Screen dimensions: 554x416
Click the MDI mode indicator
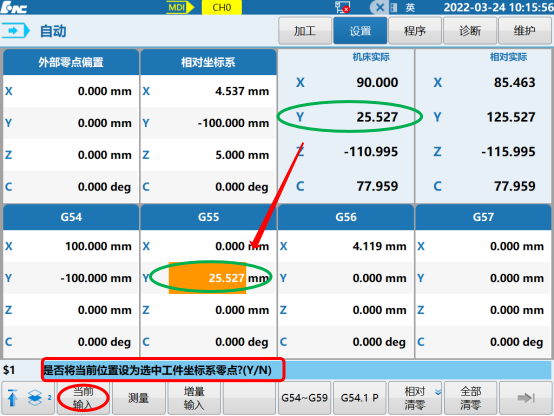click(180, 7)
